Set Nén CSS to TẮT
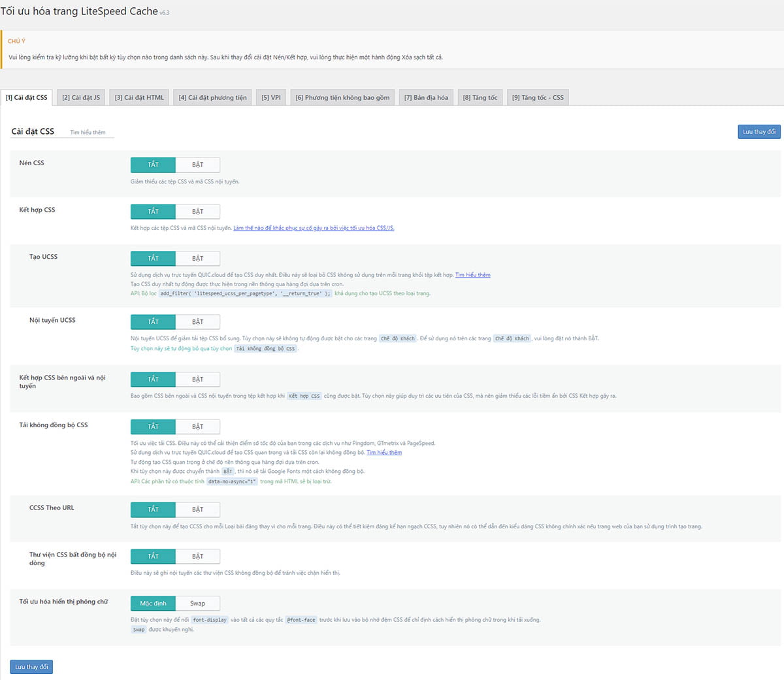 (x=153, y=165)
